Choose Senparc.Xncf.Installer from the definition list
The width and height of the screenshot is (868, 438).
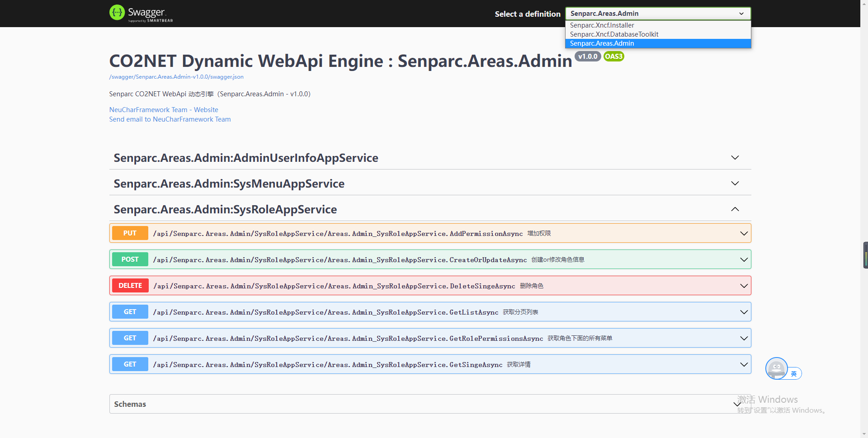pos(658,25)
